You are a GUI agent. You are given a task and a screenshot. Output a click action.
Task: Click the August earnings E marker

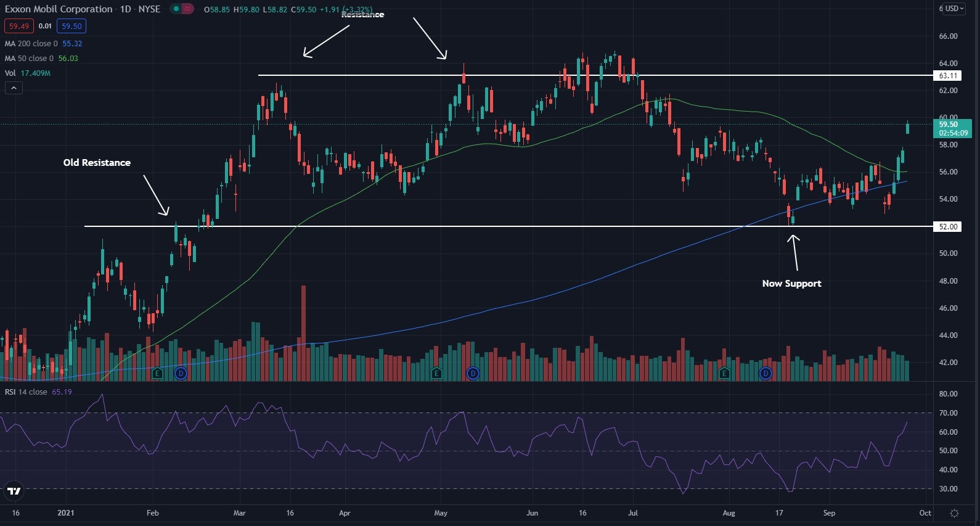point(724,373)
